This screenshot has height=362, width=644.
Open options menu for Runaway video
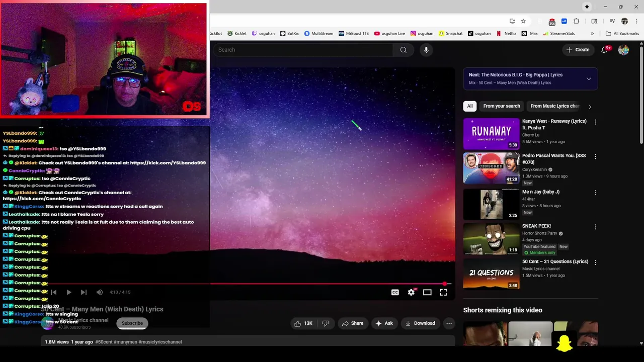click(x=595, y=122)
